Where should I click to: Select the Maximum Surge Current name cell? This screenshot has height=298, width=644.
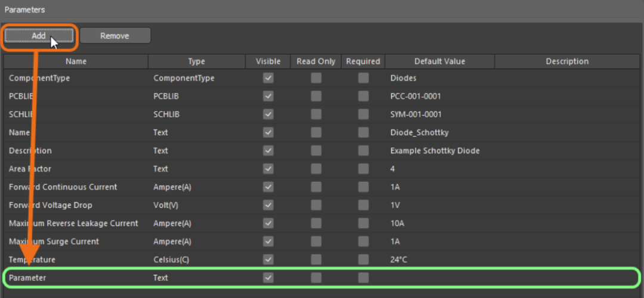pos(76,241)
